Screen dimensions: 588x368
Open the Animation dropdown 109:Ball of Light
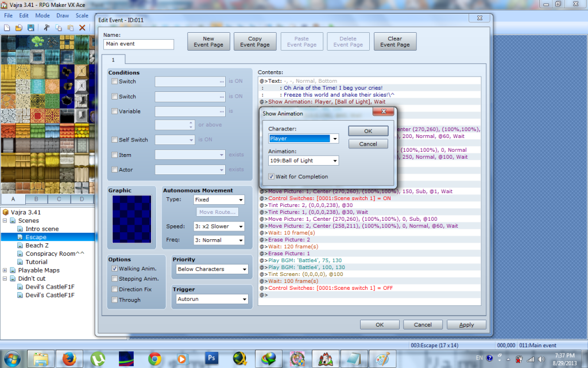(303, 161)
